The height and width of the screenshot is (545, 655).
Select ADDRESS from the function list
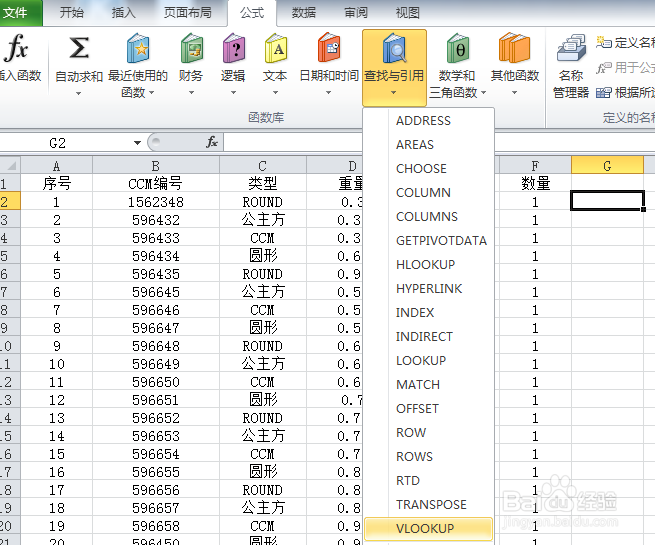[428, 121]
